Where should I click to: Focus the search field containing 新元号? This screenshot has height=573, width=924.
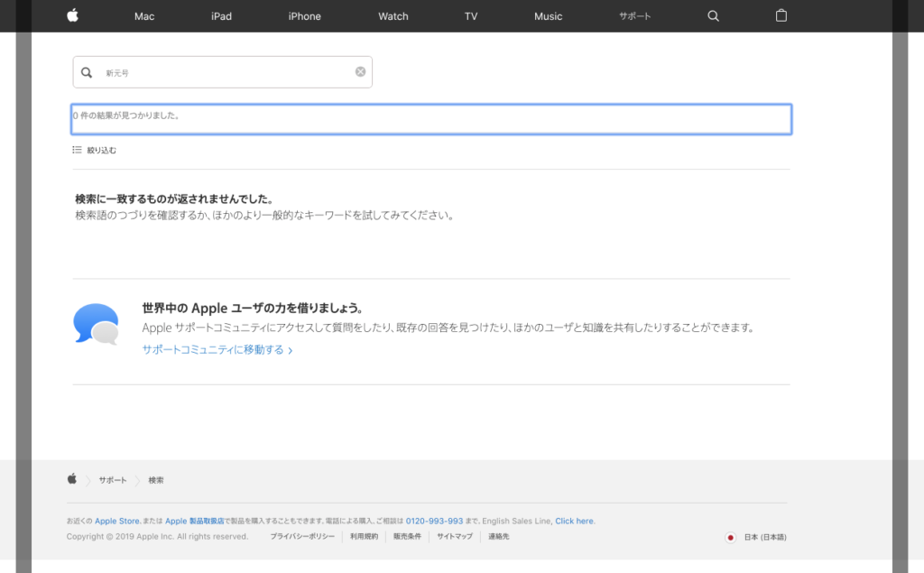(223, 72)
